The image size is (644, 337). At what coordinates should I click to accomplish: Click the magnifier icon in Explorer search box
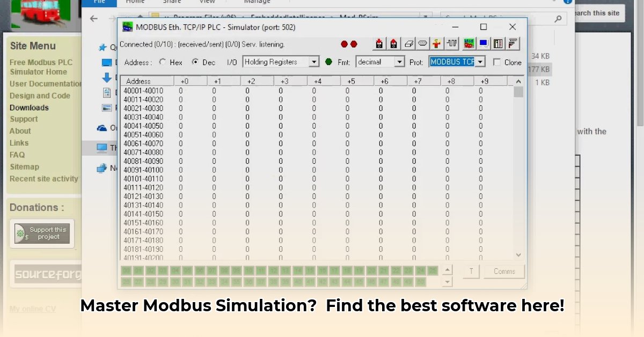tap(558, 19)
